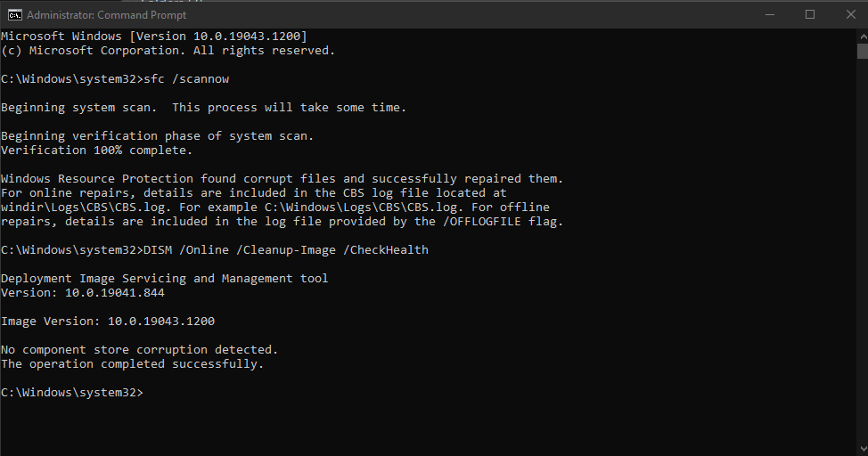This screenshot has height=456, width=868.
Task: Click the Microsoft Windows version header line
Action: pyautogui.click(x=154, y=36)
